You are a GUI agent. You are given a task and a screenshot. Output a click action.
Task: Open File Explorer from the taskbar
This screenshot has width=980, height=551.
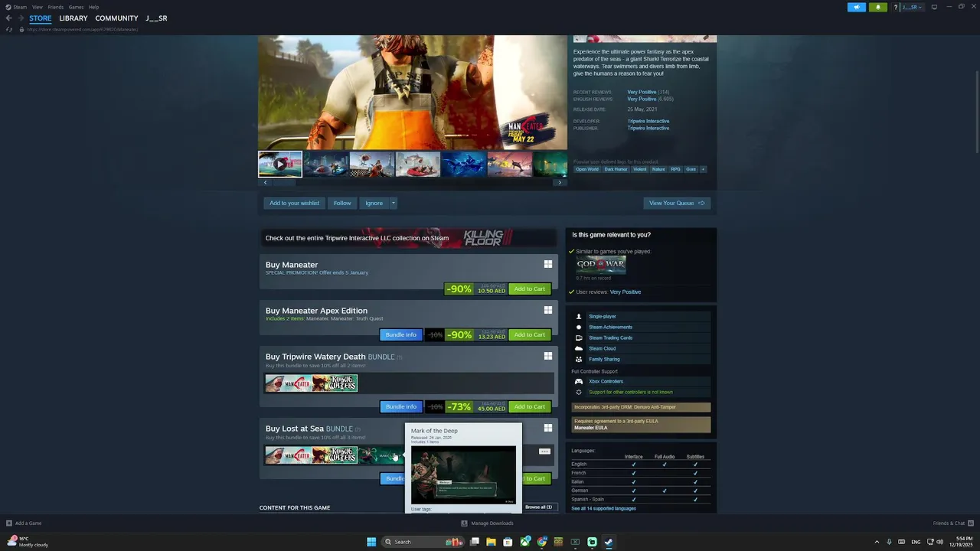click(x=491, y=542)
